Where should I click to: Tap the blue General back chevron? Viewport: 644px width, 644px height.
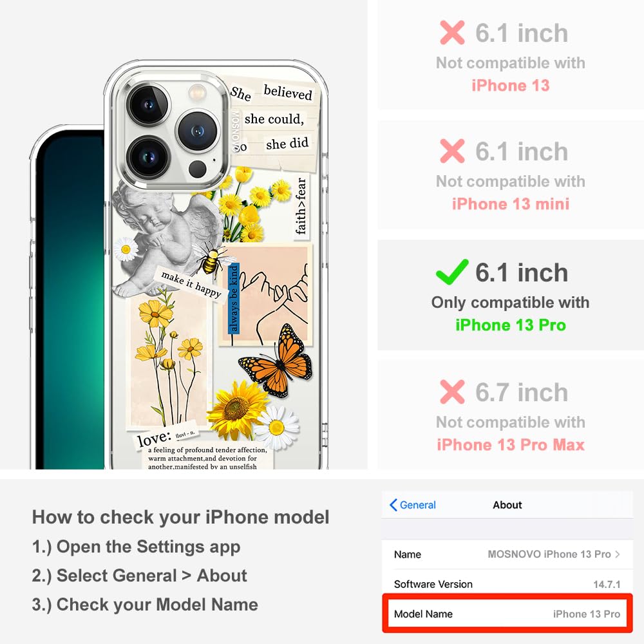pos(393,505)
